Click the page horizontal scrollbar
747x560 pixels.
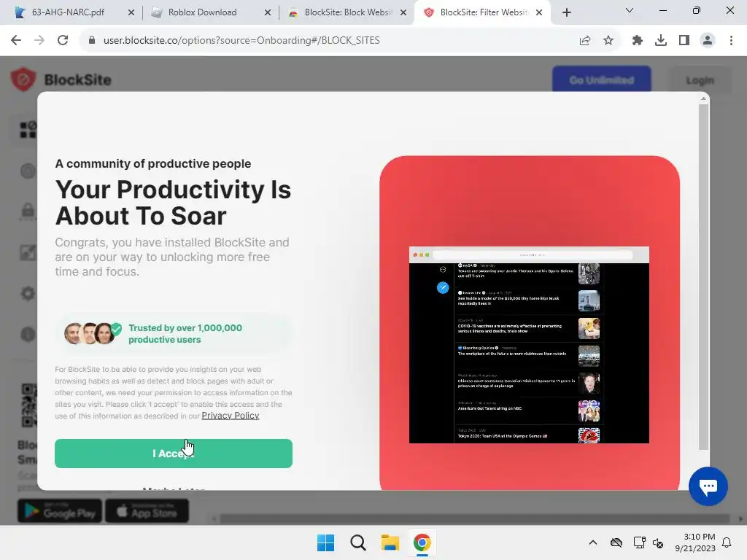click(x=474, y=518)
